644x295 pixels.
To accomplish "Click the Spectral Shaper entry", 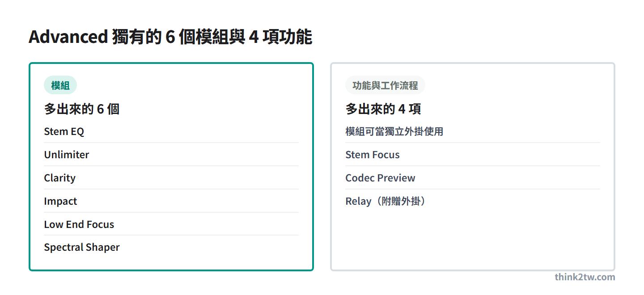I will 171,247.
